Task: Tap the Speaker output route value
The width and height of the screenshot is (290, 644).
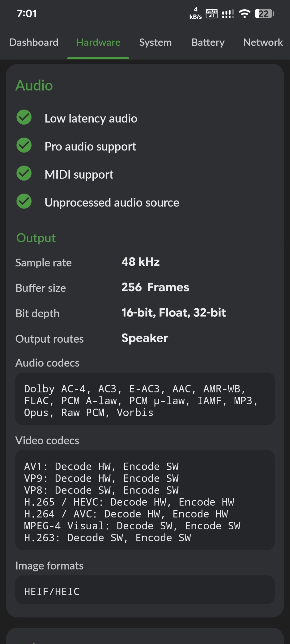Action: [x=145, y=338]
